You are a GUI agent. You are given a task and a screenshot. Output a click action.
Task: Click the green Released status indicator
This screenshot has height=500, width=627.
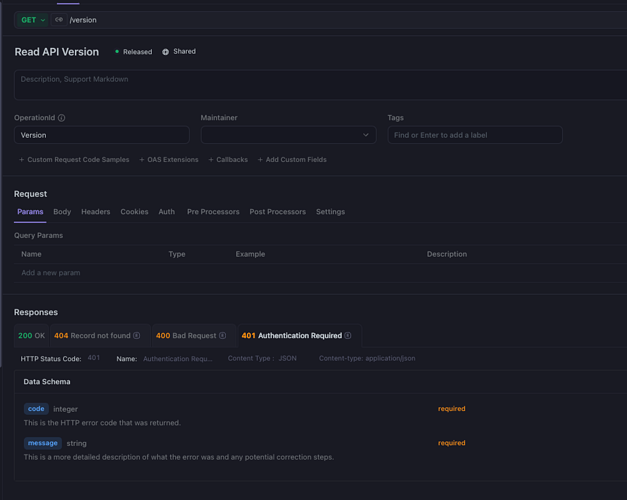click(117, 52)
